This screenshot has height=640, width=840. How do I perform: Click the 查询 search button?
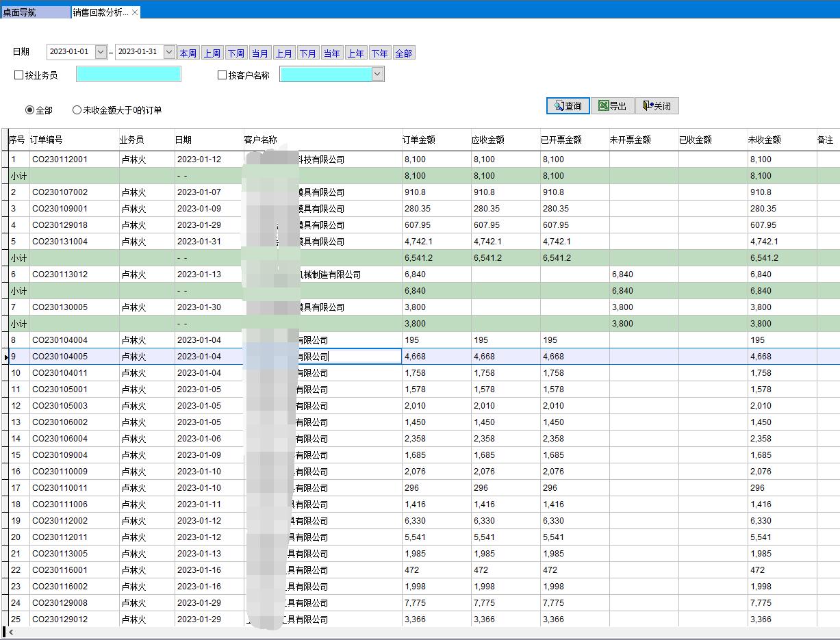(x=568, y=106)
